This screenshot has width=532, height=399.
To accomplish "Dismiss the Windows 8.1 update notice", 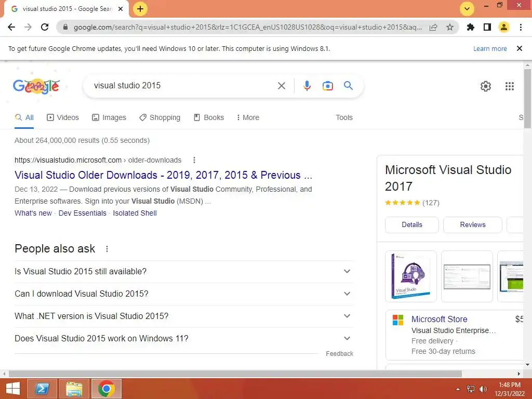I will tap(520, 48).
